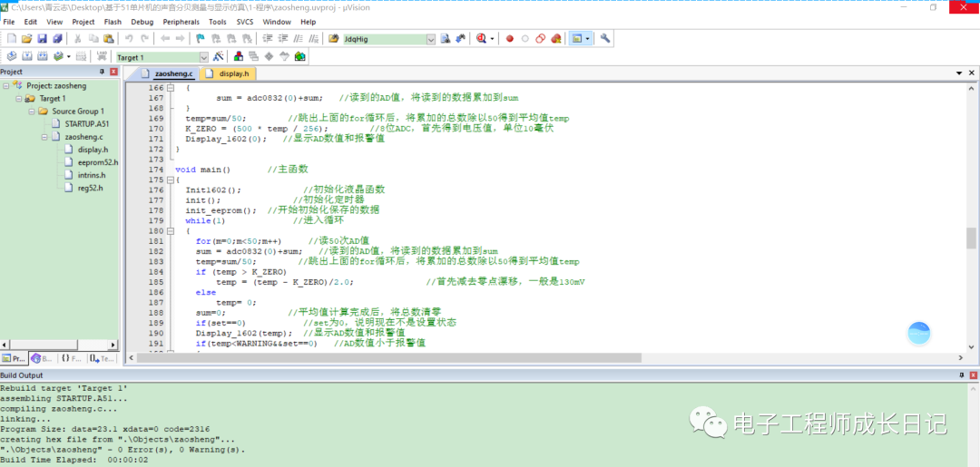Click the Comment selection icon

click(299, 38)
